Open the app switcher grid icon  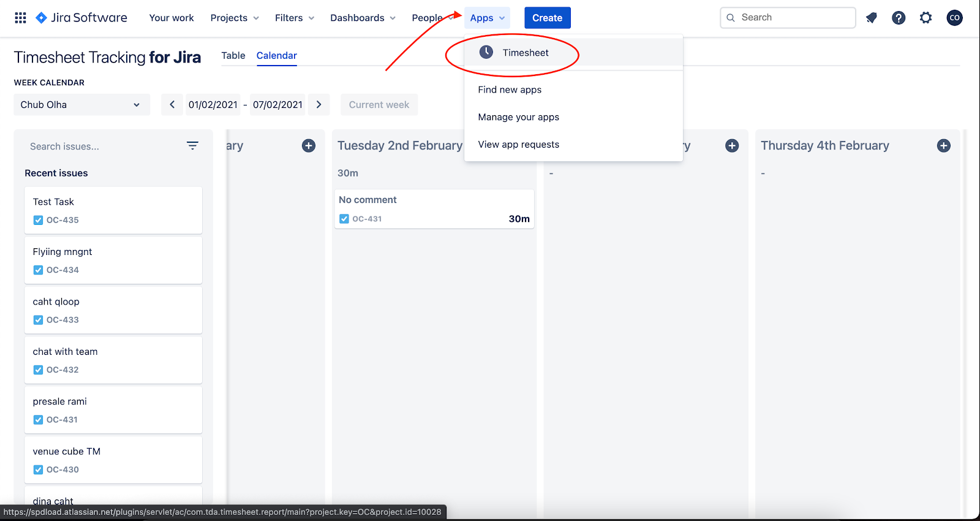coord(20,18)
